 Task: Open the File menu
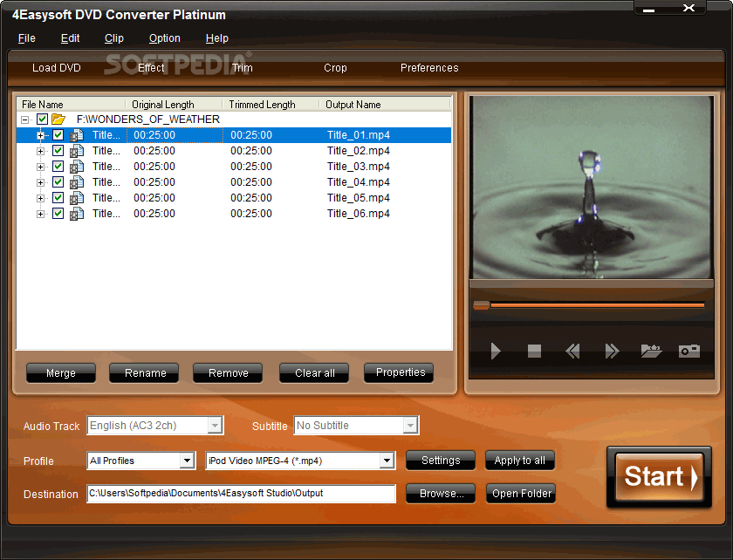(x=27, y=38)
